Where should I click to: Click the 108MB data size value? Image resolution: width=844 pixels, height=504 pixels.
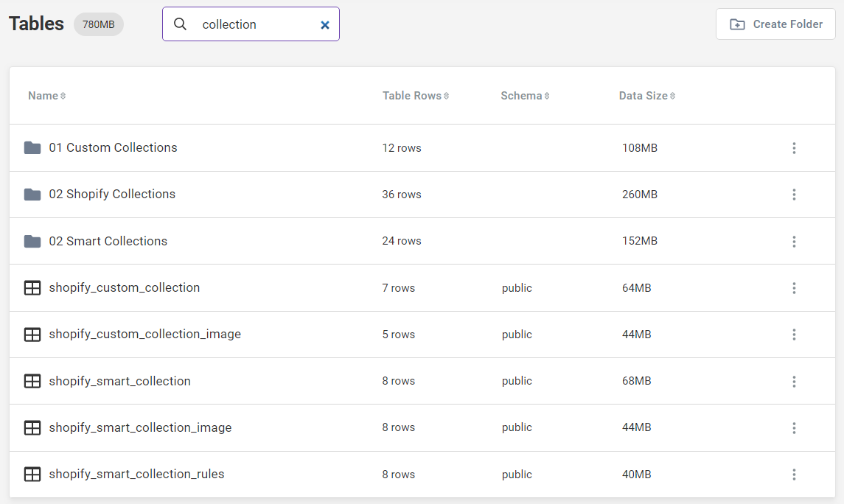(x=640, y=148)
